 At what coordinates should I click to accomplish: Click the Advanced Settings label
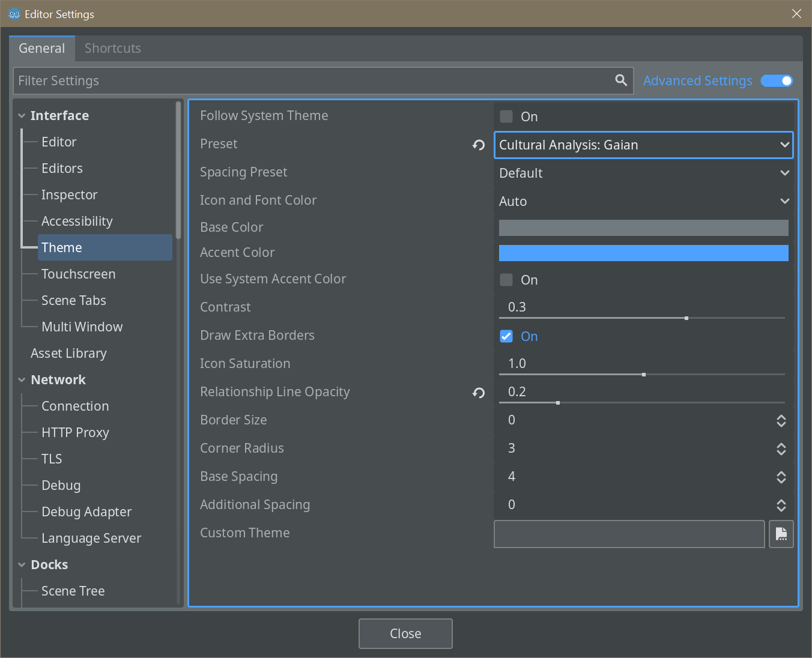[697, 80]
